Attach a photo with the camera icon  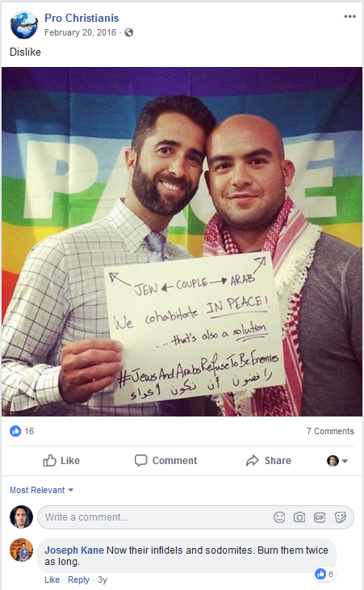(x=299, y=517)
